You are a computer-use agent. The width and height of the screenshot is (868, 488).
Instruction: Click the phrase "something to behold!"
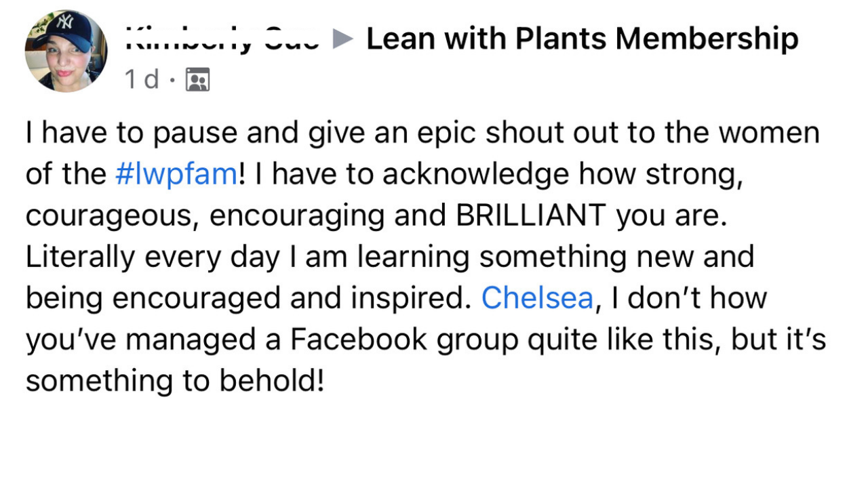(174, 381)
